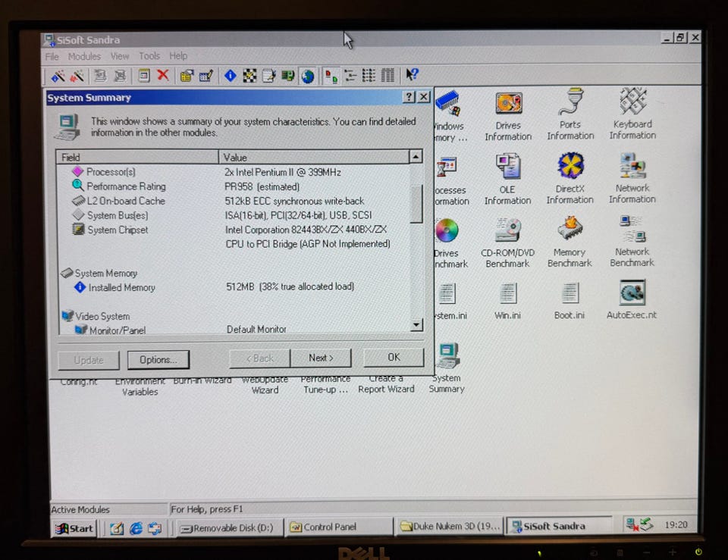This screenshot has height=560, width=728.
Task: Click the '2x Intel Pentium II @ 399MHz' value
Action: pyautogui.click(x=283, y=172)
